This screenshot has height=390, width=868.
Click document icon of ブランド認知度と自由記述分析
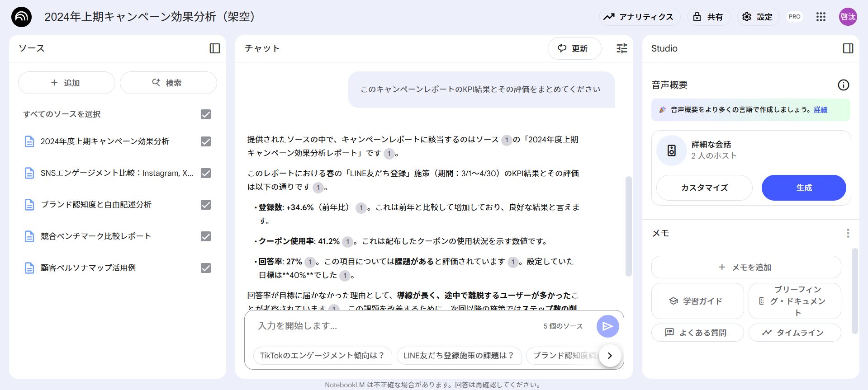[x=29, y=205]
